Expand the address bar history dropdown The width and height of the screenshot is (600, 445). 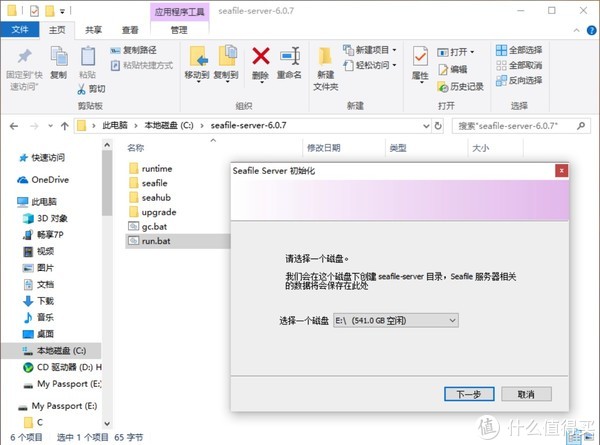point(426,126)
